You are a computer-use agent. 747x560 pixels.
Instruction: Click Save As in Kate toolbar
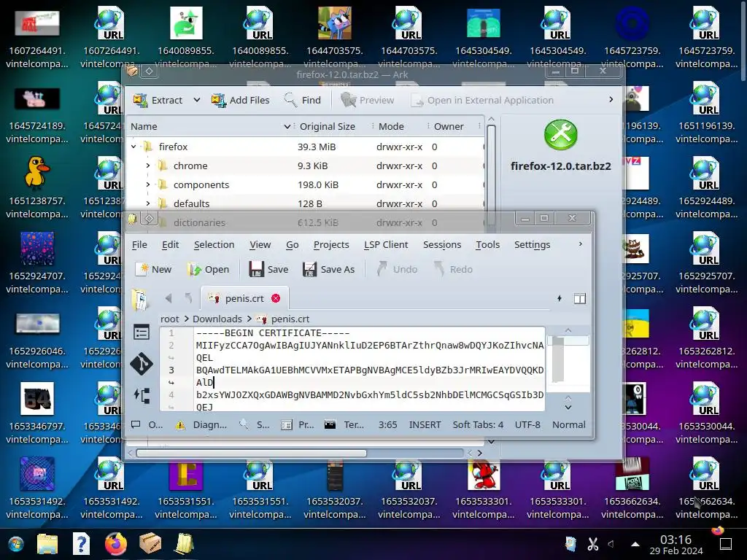point(329,270)
